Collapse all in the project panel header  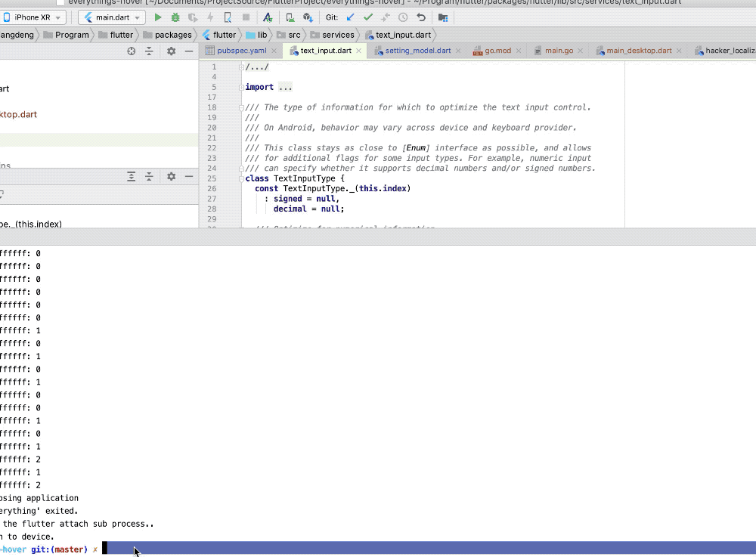point(149,51)
